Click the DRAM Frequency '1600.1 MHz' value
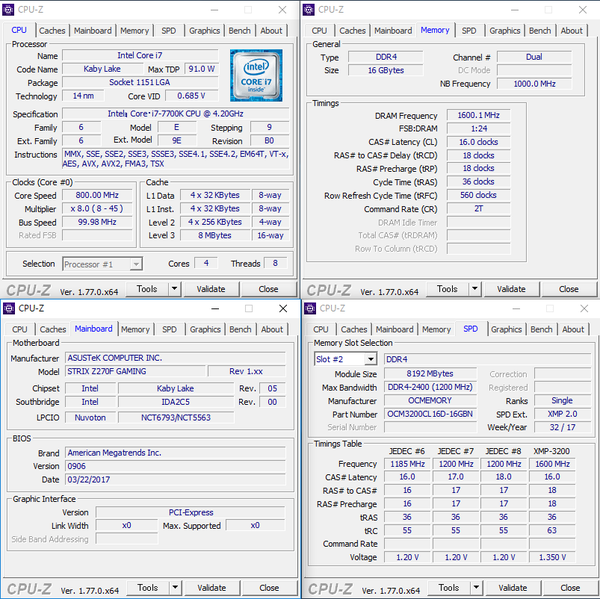This screenshot has width=600, height=599. (479, 115)
